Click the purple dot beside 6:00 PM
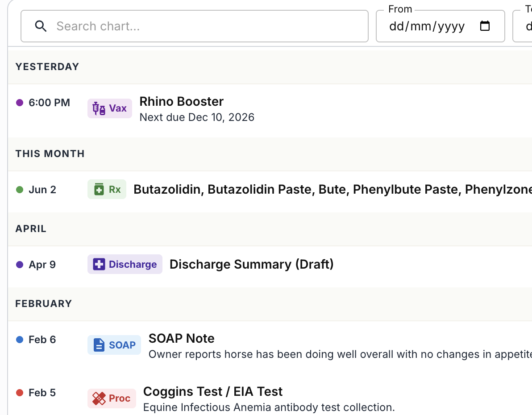Image resolution: width=532 pixels, height=415 pixels. point(20,103)
